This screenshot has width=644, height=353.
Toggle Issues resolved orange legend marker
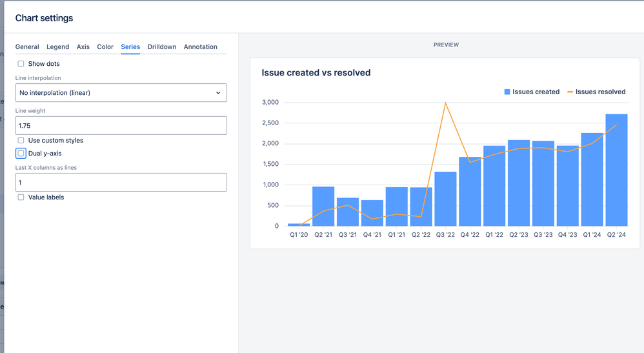[x=570, y=92]
